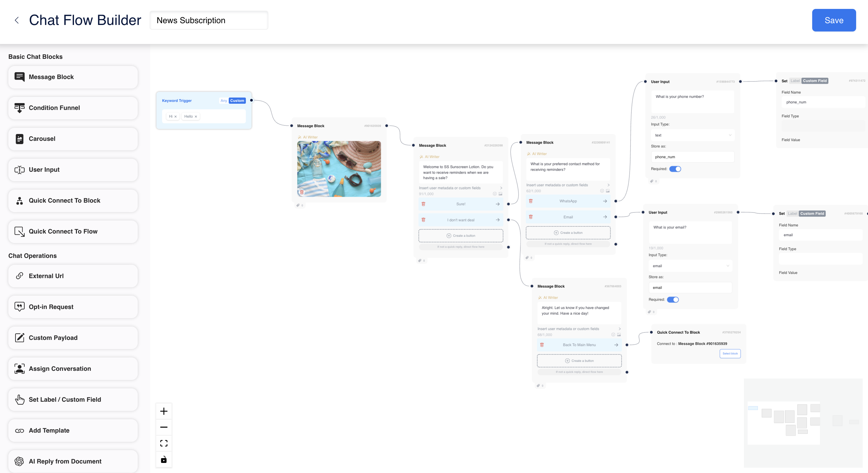Click the back arrow beside Chat Flow Builder

tap(17, 20)
